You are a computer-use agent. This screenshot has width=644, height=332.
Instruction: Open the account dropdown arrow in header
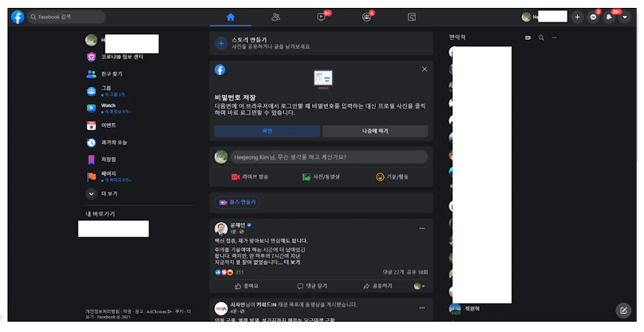point(625,18)
